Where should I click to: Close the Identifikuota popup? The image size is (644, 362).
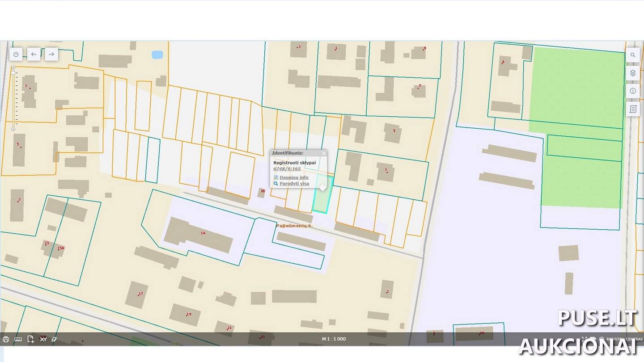(324, 153)
